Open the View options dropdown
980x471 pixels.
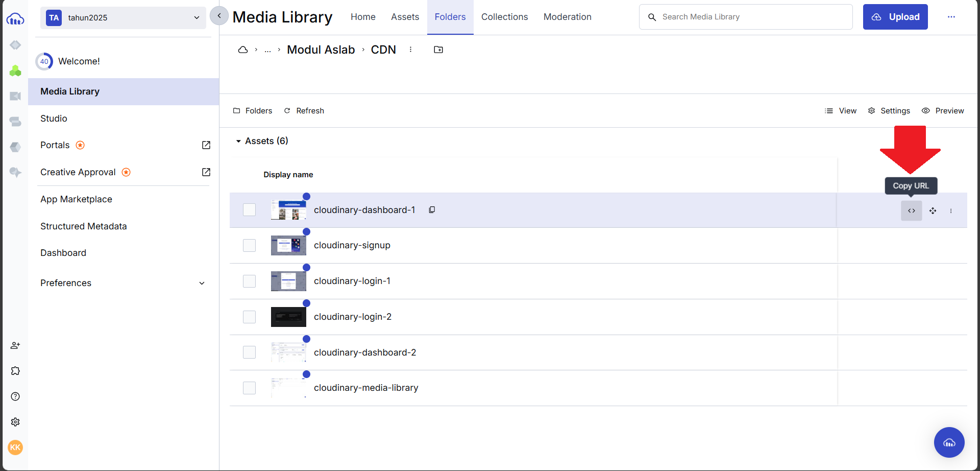click(841, 111)
